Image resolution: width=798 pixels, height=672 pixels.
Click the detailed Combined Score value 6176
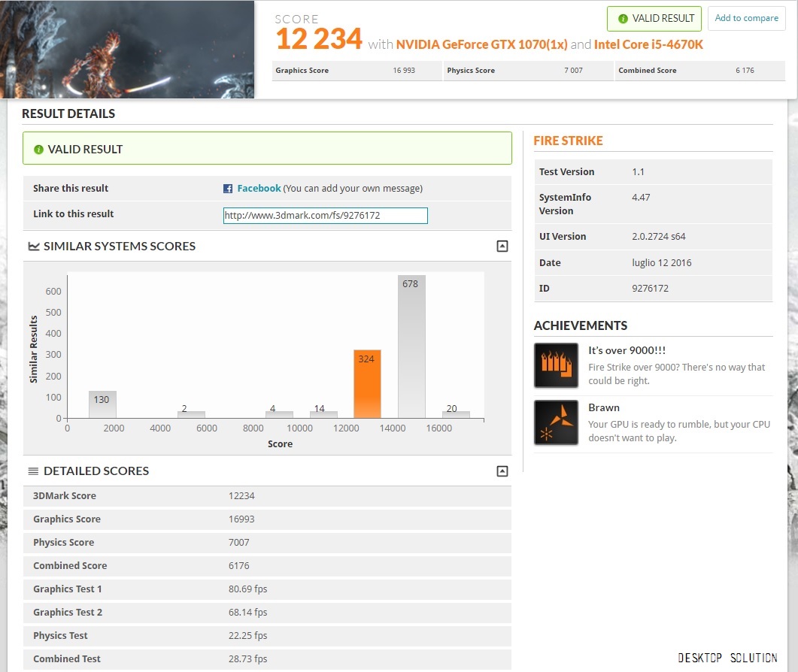(x=238, y=566)
